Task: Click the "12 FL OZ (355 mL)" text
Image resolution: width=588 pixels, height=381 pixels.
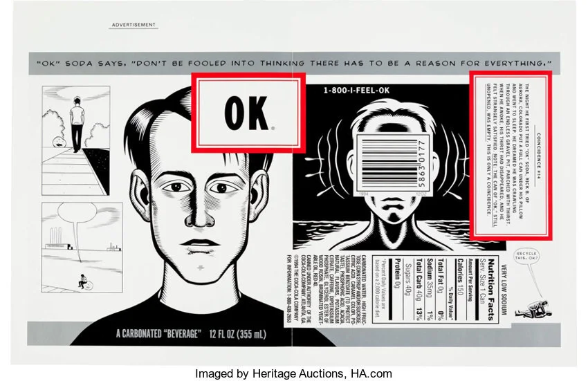Action: 238,334
